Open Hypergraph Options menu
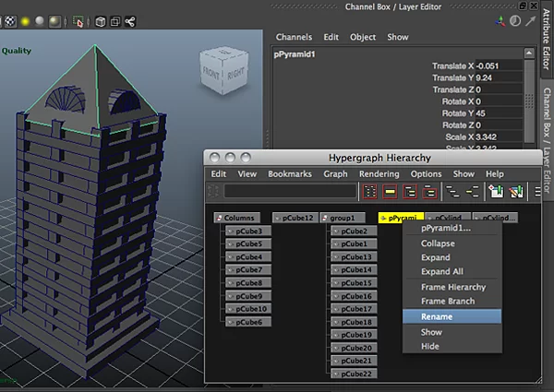Screen dimensions: 554x392 point(426,174)
